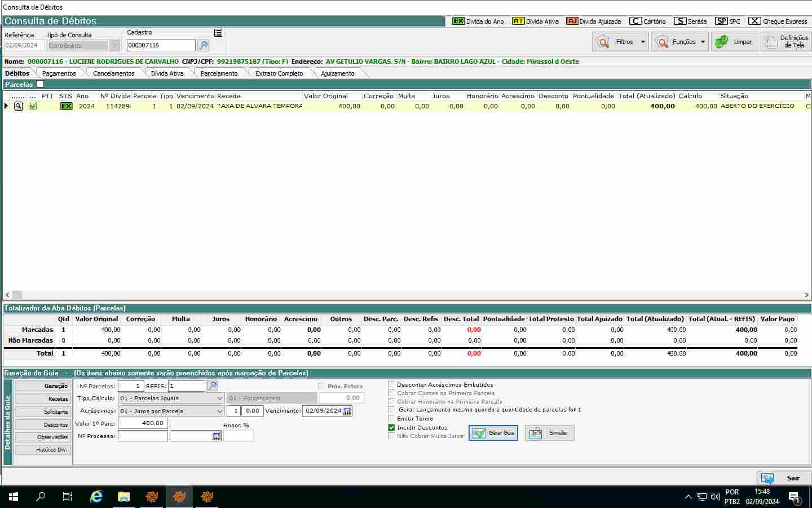
Task: Expand the Tipo Cálculo dropdown
Action: (220, 398)
